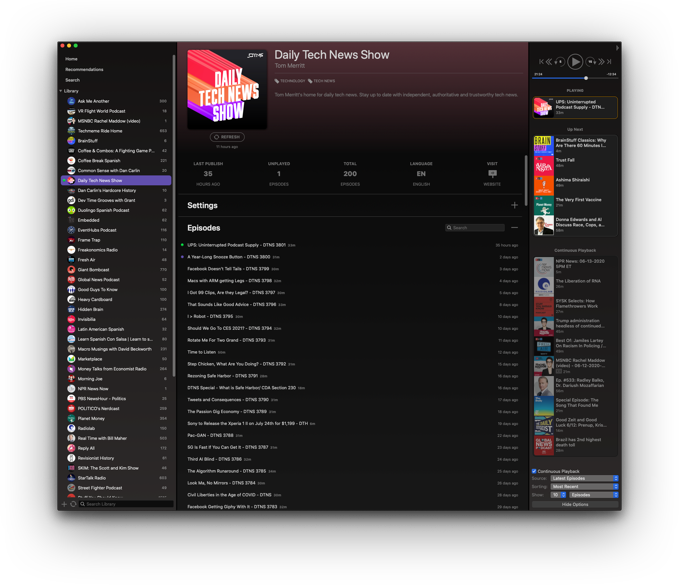The image size is (679, 585).
Task: Click the Coffee Break Spanish icon
Action: coord(71,161)
